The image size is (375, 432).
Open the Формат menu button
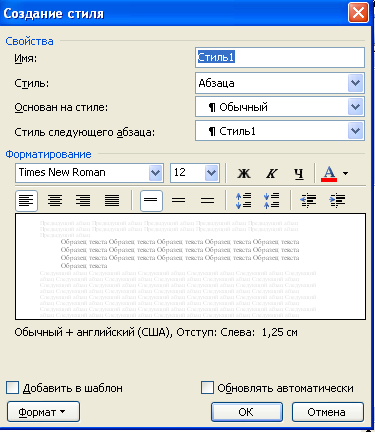click(x=43, y=412)
